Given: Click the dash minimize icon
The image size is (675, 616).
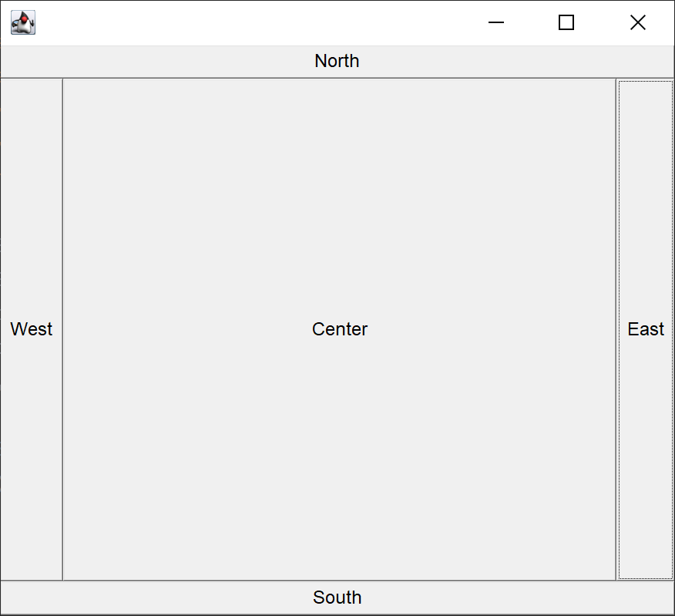Looking at the screenshot, I should click(496, 23).
